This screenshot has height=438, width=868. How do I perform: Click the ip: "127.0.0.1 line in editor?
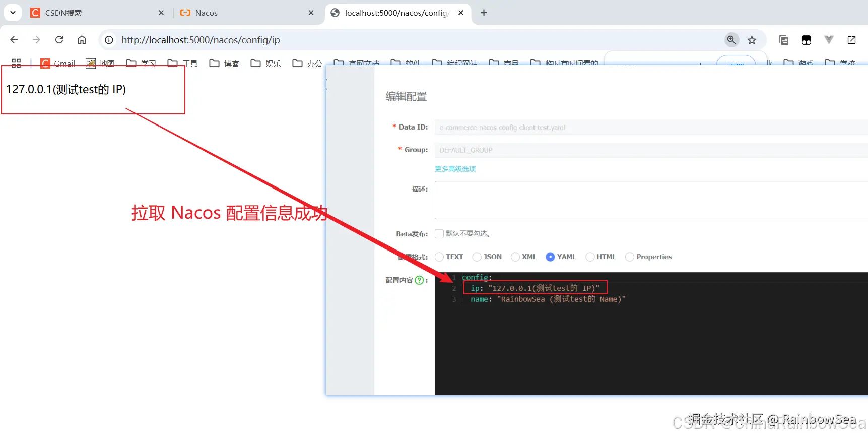(535, 288)
